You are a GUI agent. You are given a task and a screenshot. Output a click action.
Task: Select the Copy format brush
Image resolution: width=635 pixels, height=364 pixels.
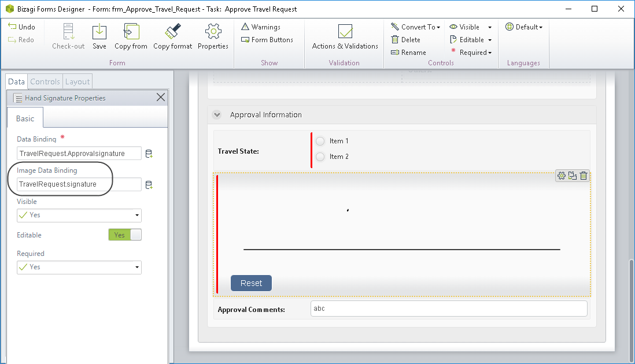172,36
